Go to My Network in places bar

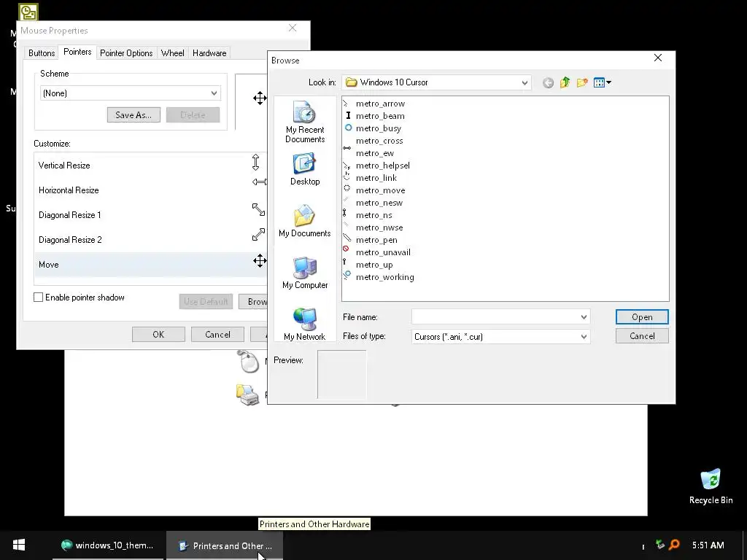[x=305, y=324]
